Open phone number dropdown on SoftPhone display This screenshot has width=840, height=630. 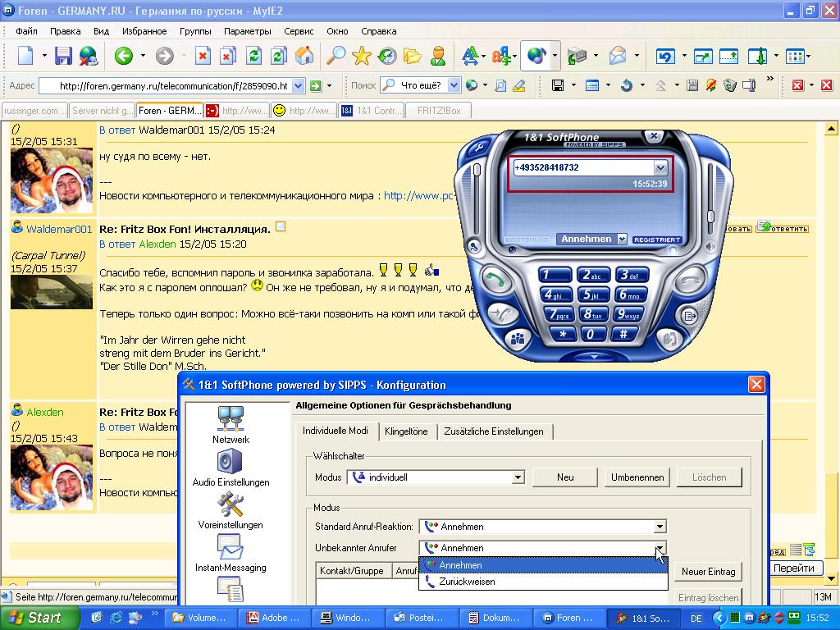point(660,168)
